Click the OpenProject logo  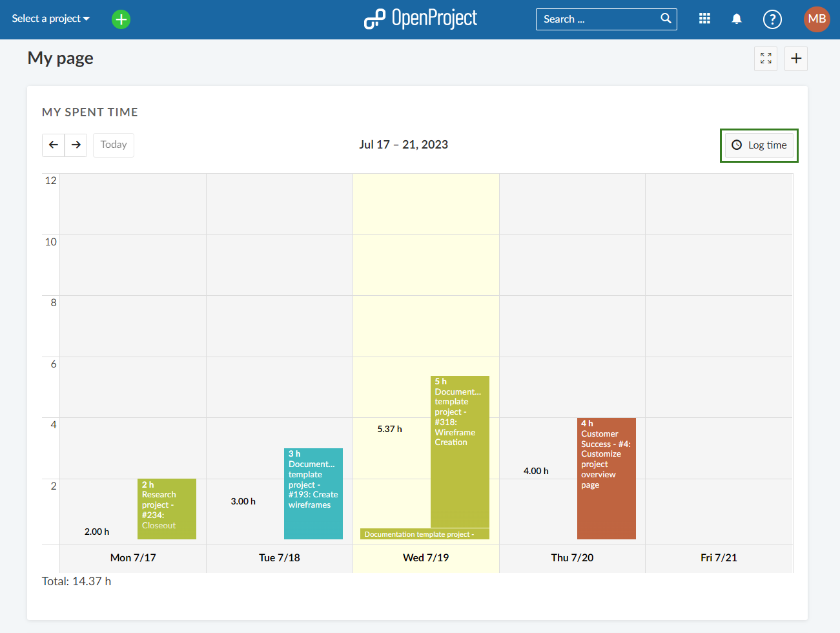[x=420, y=19]
